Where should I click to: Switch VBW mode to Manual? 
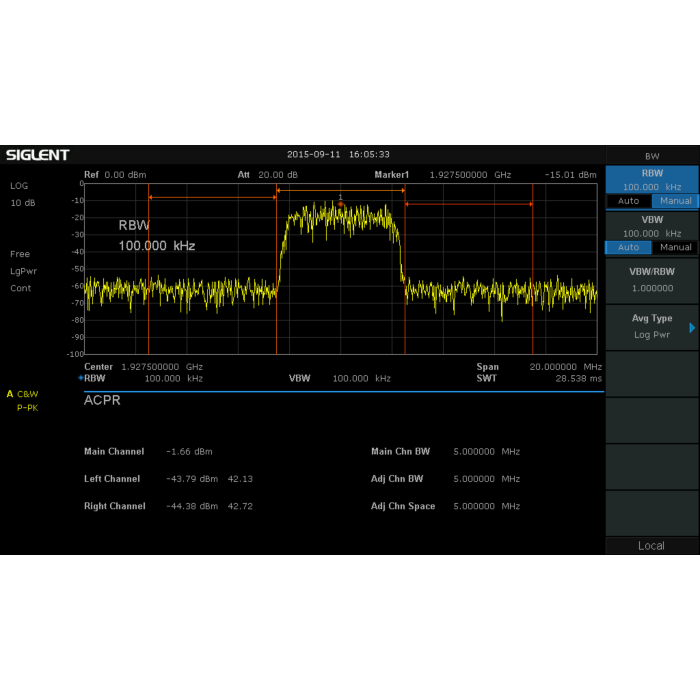675,247
